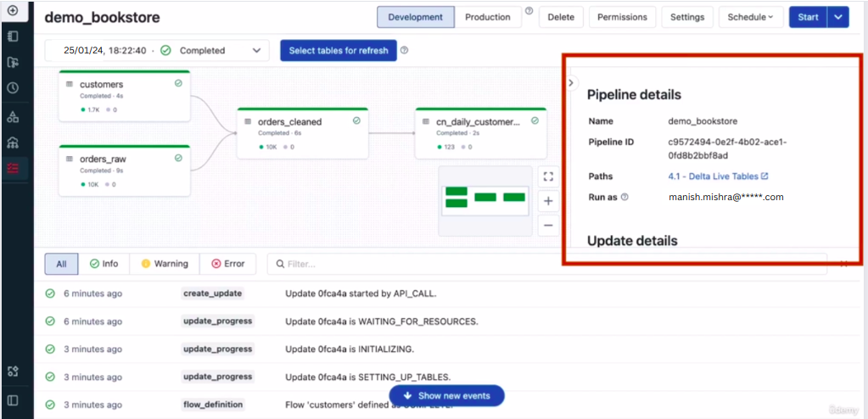868x419 pixels.
Task: Click the event log Filter input field
Action: [543, 264]
